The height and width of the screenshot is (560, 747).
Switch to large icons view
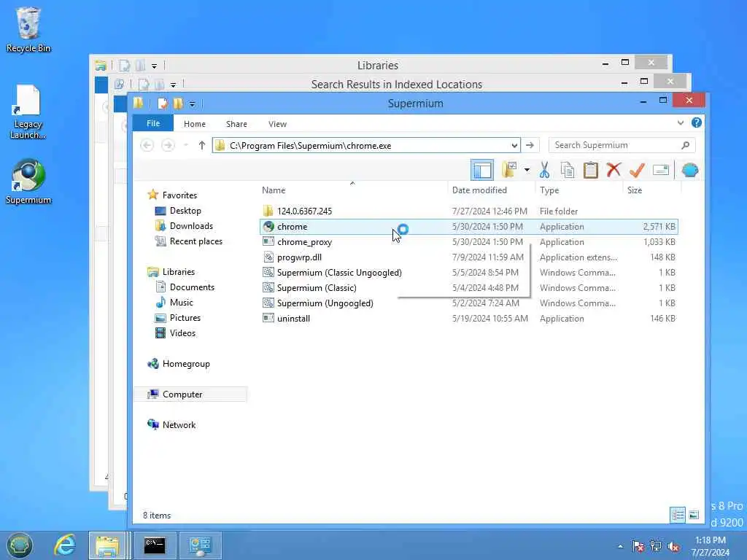(x=694, y=514)
